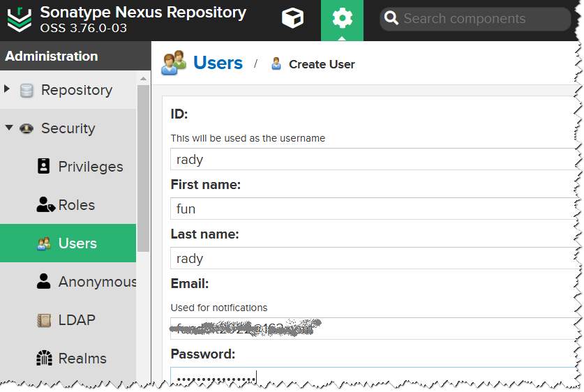Click the First name: label
The image size is (584, 392).
(206, 185)
